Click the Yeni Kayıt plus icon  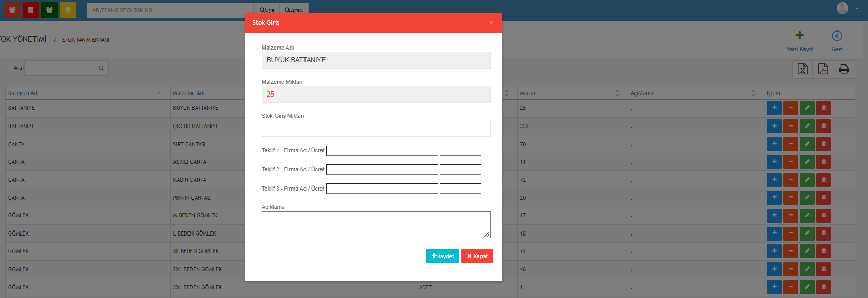[799, 36]
